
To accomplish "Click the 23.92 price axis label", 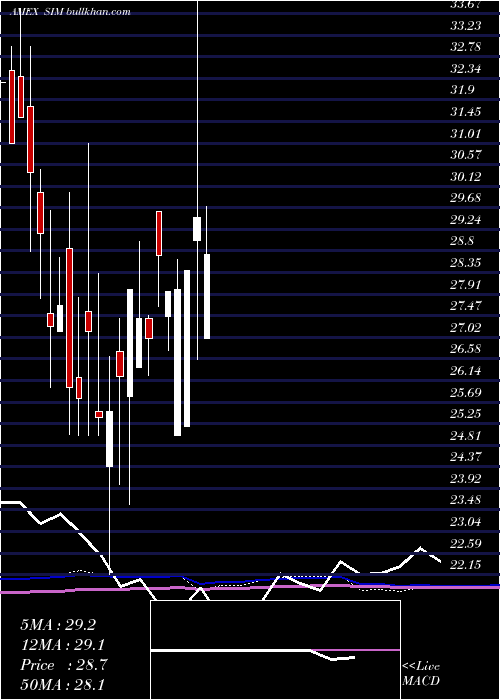I will click(466, 479).
